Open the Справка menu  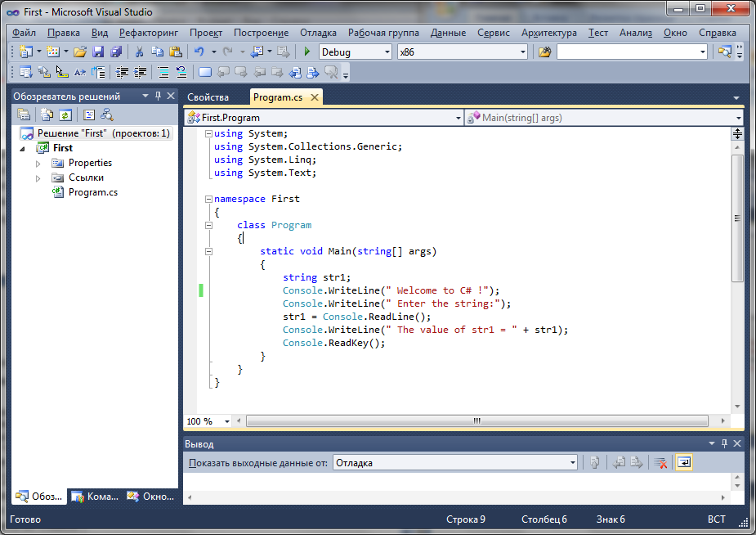pyautogui.click(x=718, y=33)
